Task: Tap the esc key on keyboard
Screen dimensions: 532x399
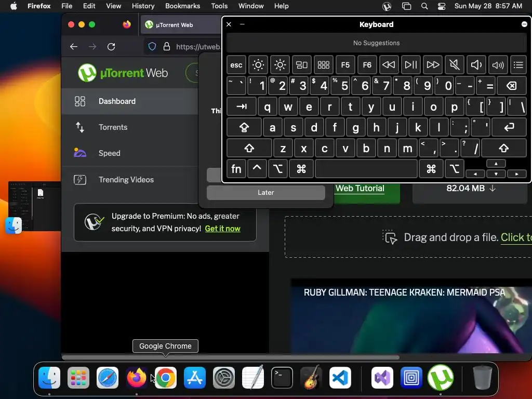Action: (236, 65)
